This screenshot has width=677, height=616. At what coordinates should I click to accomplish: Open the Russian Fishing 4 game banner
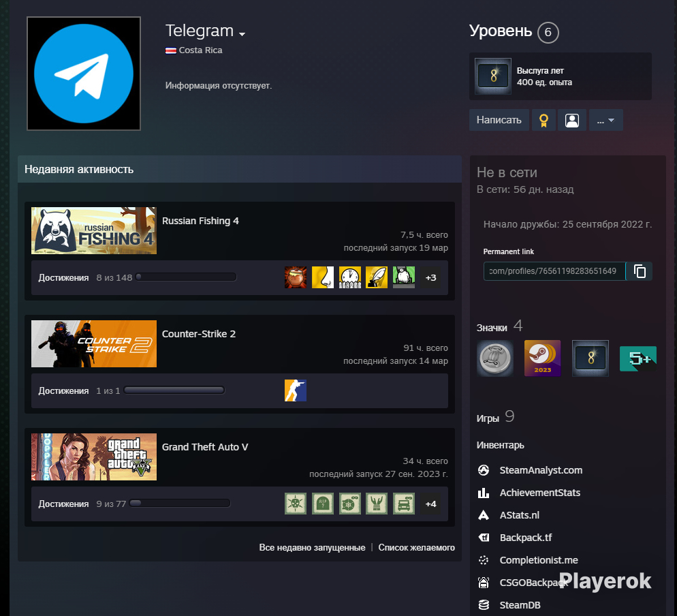tap(94, 230)
